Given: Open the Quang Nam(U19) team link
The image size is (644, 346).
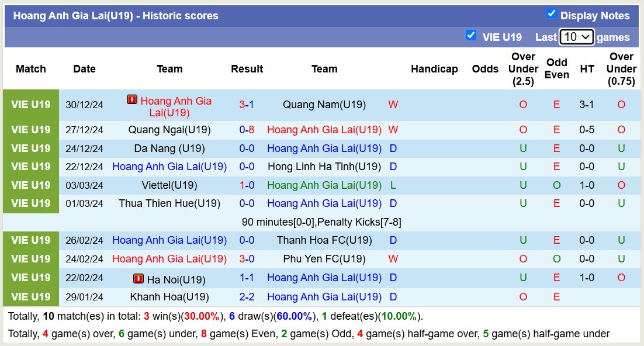Looking at the screenshot, I should pos(324,105).
